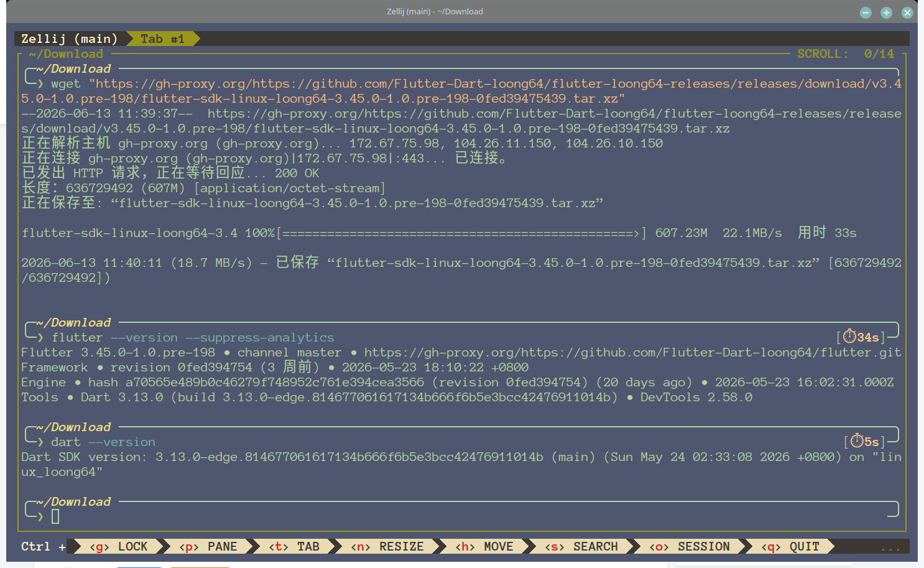Click the "..." overflow at status bar end
Image resolution: width=924 pixels, height=568 pixels.
(890, 547)
